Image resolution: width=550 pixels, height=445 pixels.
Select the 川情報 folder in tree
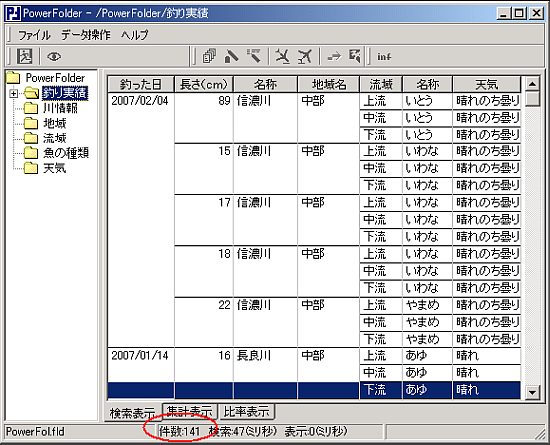click(x=60, y=108)
